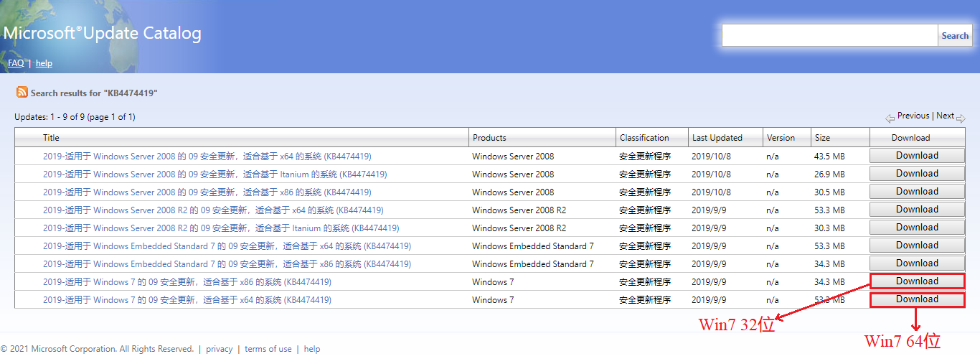Screen dimensions: 980x364
Task: Open the help link in header
Action: click(x=44, y=63)
